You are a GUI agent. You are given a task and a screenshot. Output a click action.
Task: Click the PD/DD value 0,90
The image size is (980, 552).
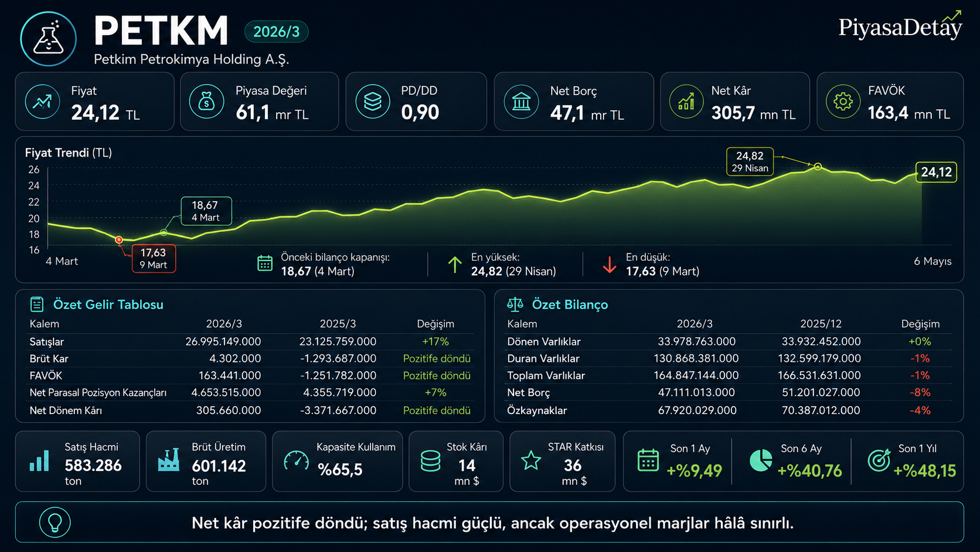coord(420,113)
